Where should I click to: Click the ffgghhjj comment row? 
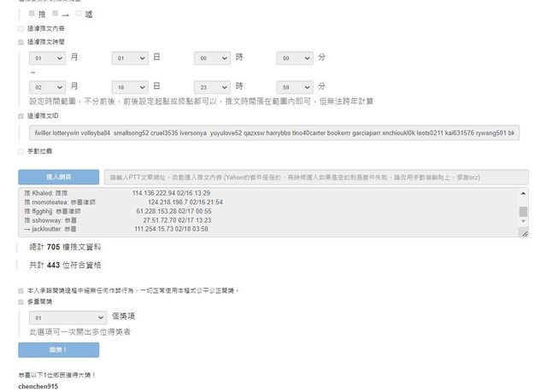coord(118,211)
